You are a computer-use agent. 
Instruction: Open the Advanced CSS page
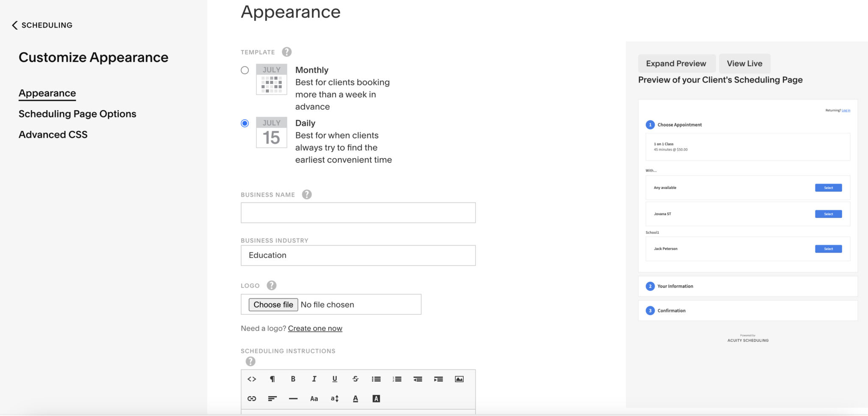[x=53, y=134]
